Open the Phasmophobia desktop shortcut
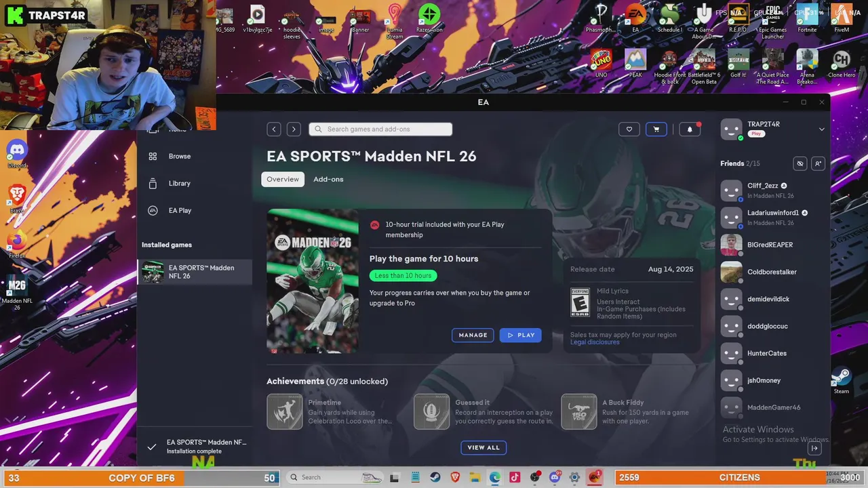 point(601,18)
